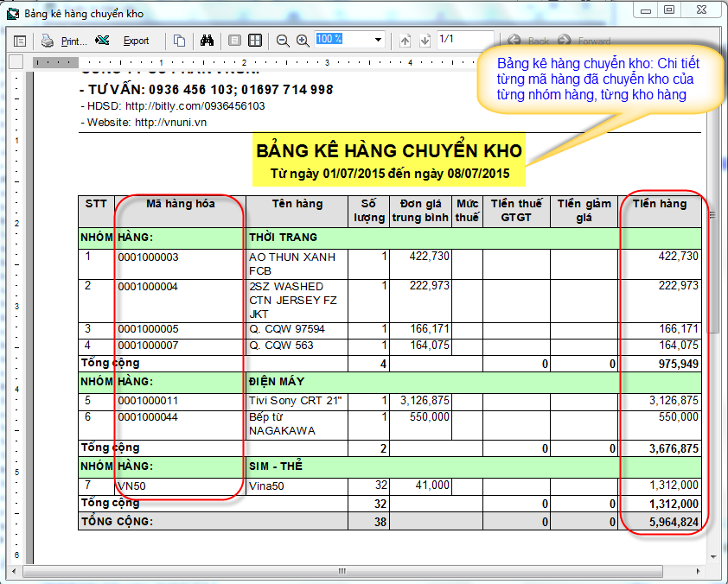Toggle the group tree panel icon
This screenshot has height=584, width=728.
[19, 41]
